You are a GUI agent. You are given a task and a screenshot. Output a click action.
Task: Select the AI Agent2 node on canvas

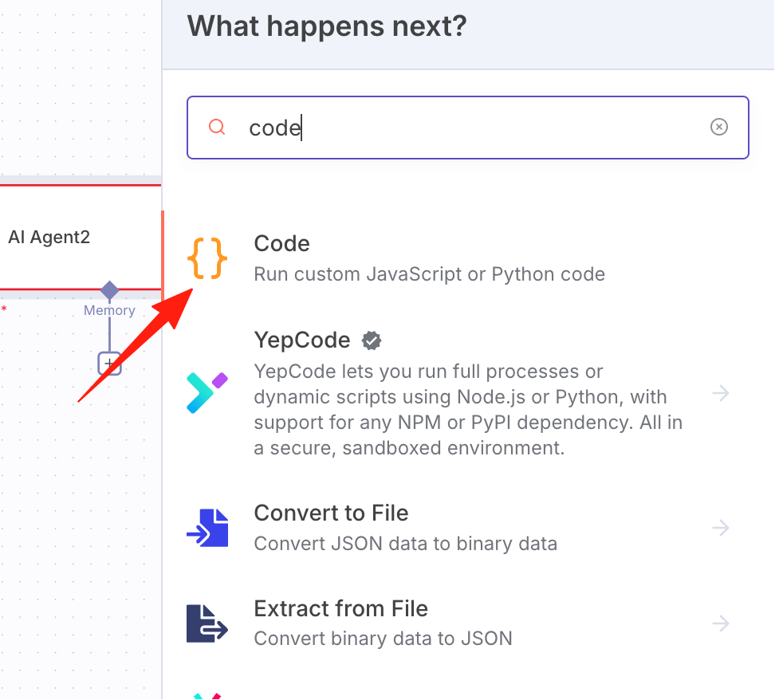(79, 238)
